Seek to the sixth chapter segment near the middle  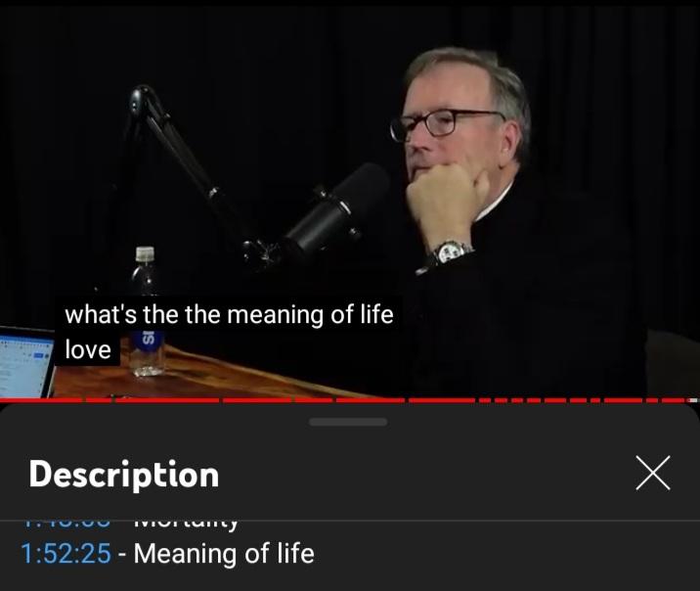point(371,400)
